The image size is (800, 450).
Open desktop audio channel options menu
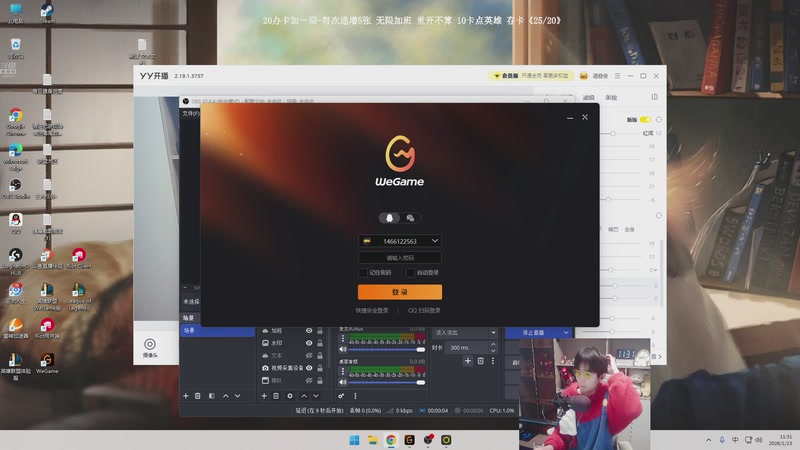click(x=343, y=371)
